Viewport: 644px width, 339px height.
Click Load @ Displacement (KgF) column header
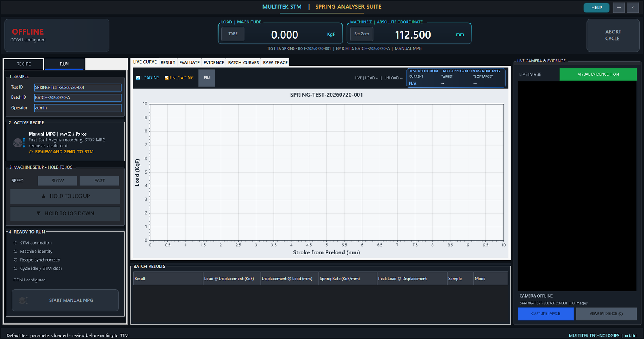coord(232,279)
